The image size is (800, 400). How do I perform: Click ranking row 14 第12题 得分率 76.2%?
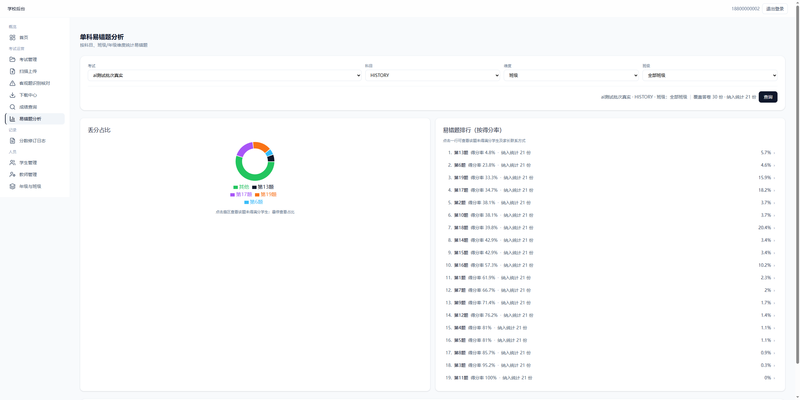click(610, 315)
